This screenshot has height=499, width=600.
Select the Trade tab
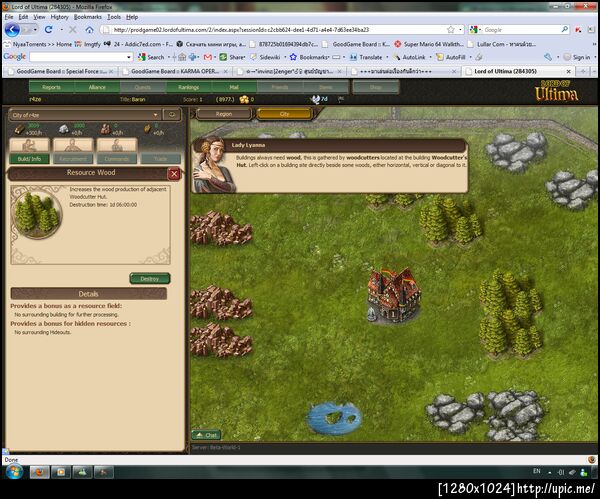(160, 159)
